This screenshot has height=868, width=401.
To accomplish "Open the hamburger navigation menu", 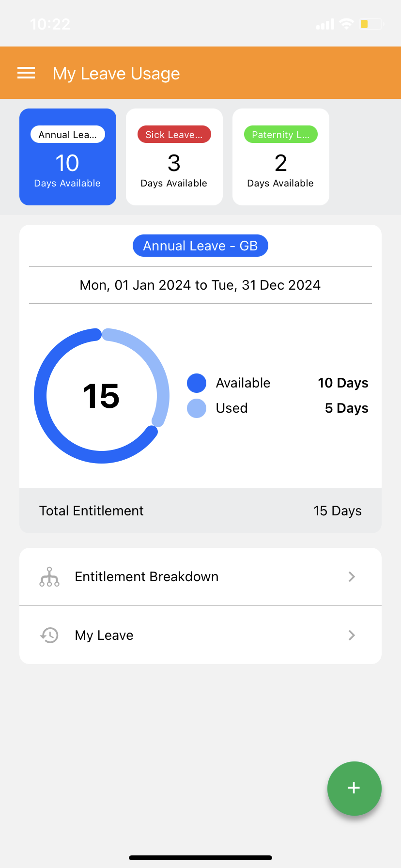I will pos(26,73).
